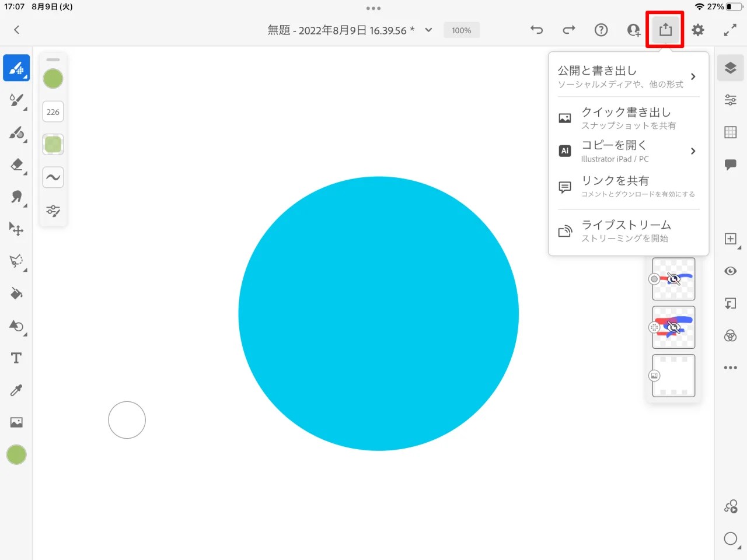Open the Adjustments panel in right sidebar
The width and height of the screenshot is (747, 560).
tap(730, 100)
